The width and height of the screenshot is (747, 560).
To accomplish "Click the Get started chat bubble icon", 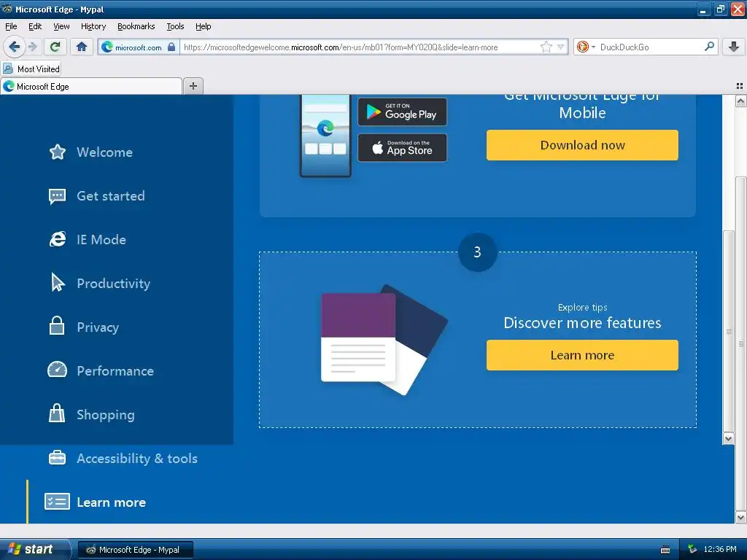I will (57, 195).
